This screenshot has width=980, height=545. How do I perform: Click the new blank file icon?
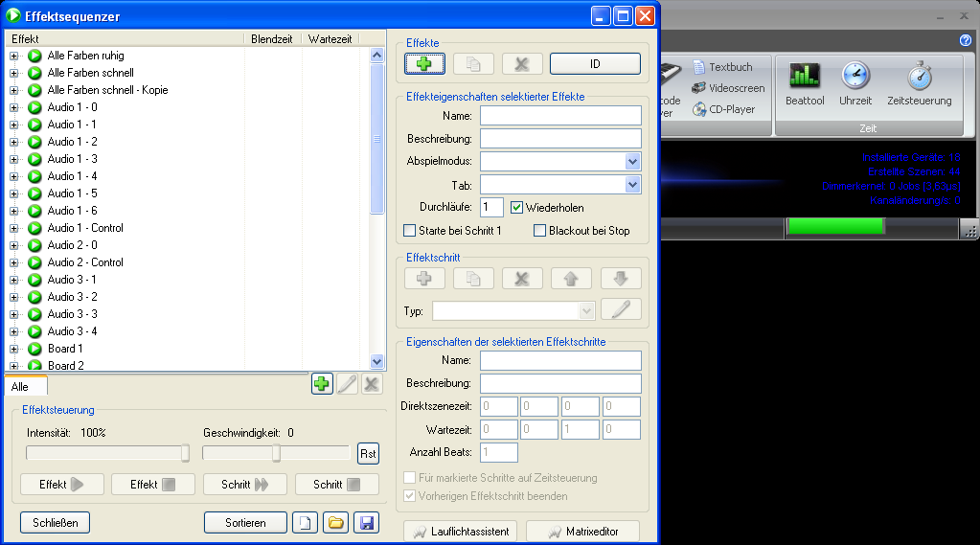305,523
